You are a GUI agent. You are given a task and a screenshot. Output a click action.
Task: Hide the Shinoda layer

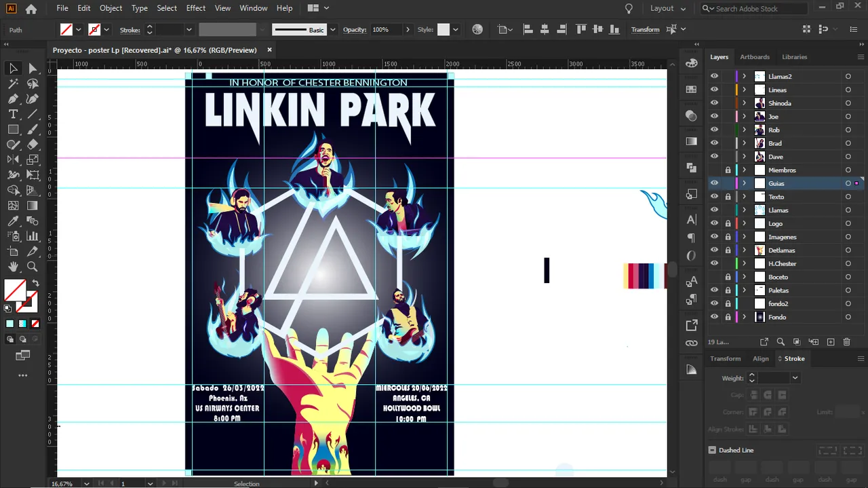click(x=714, y=103)
